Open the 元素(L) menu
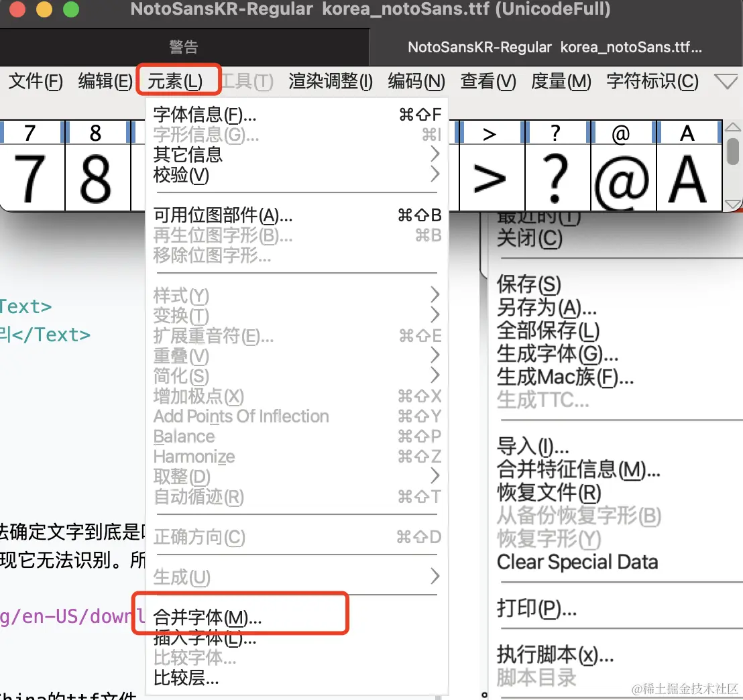The height and width of the screenshot is (700, 743). [x=175, y=82]
